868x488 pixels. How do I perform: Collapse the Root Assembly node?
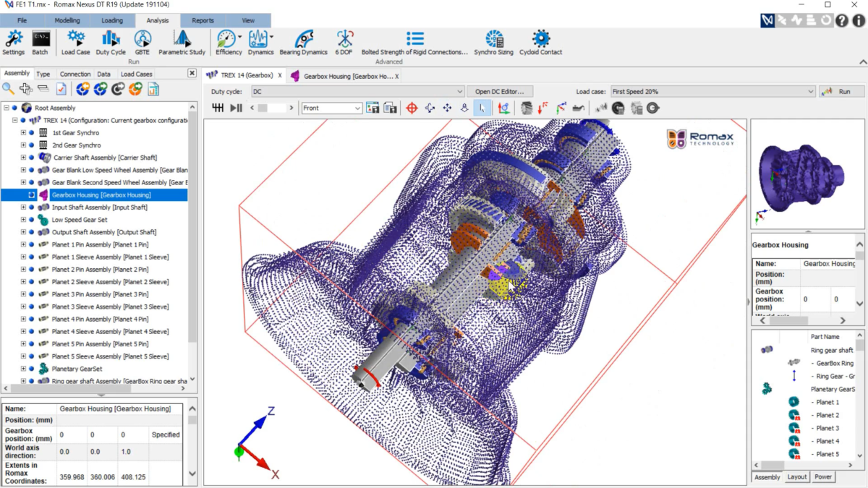tap(6, 108)
